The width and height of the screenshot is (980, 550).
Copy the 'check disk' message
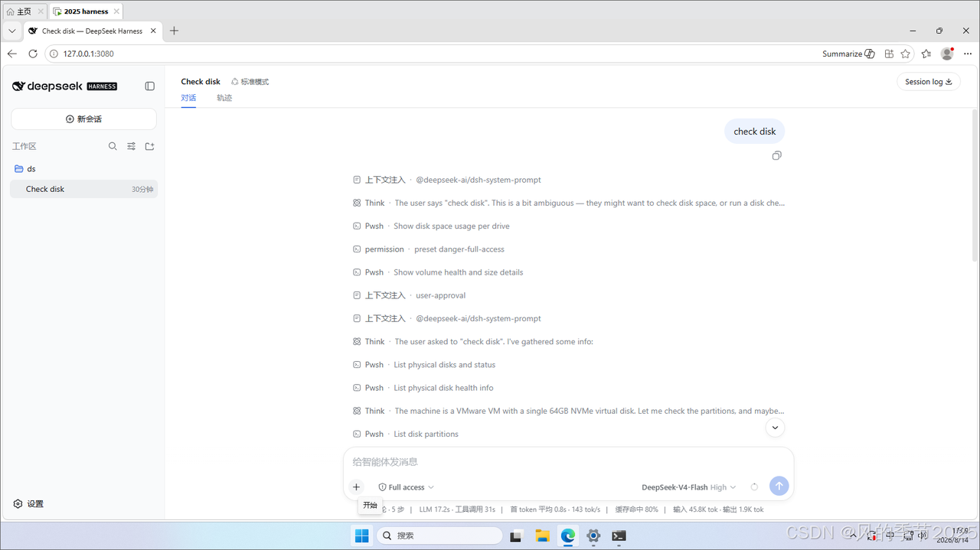(x=777, y=156)
